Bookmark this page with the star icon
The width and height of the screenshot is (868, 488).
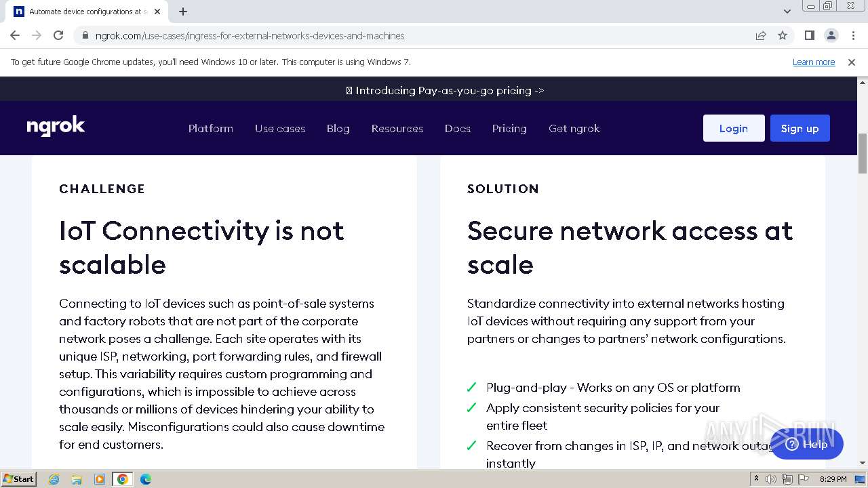click(783, 35)
